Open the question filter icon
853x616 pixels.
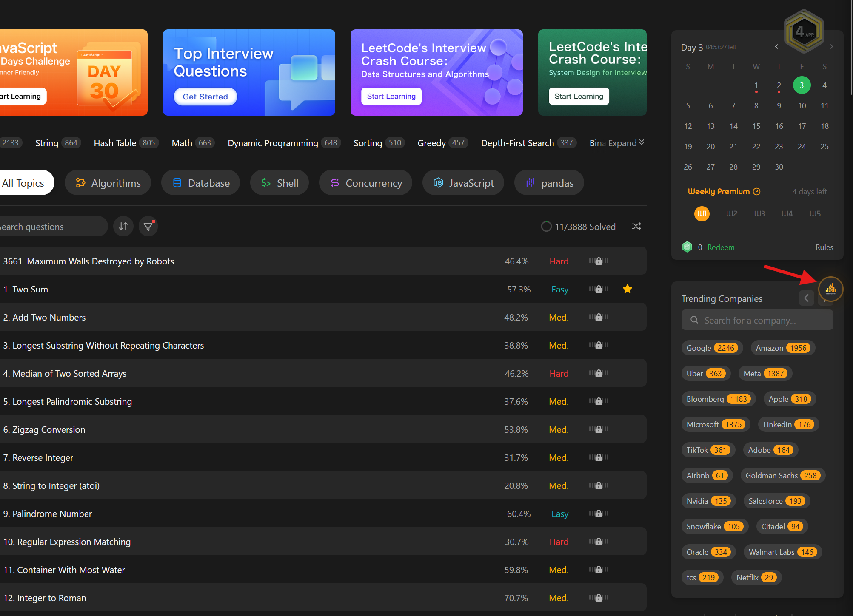coord(148,226)
